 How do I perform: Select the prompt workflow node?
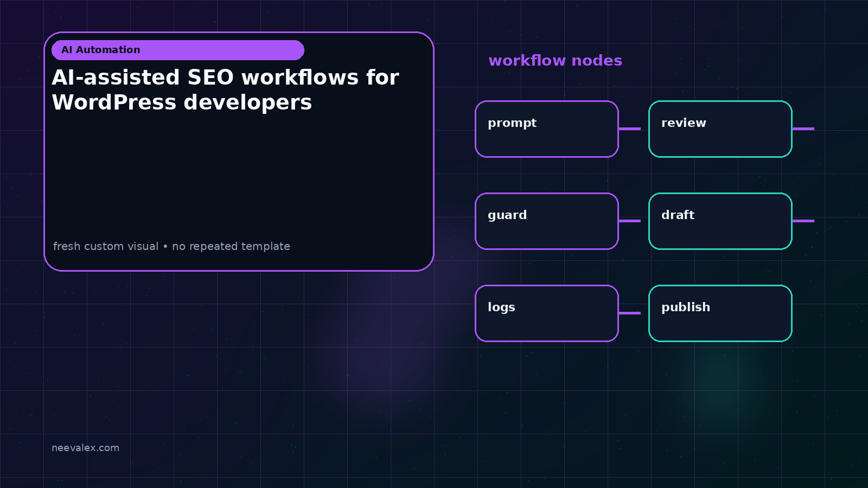[x=547, y=129]
